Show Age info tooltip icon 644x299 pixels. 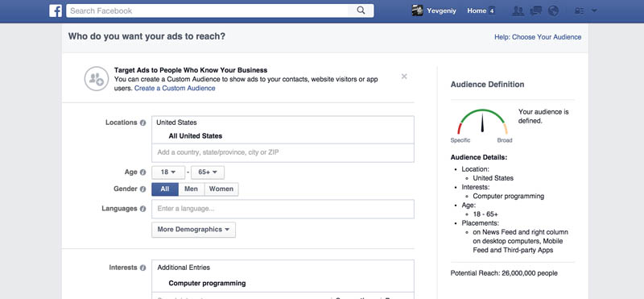coord(143,172)
